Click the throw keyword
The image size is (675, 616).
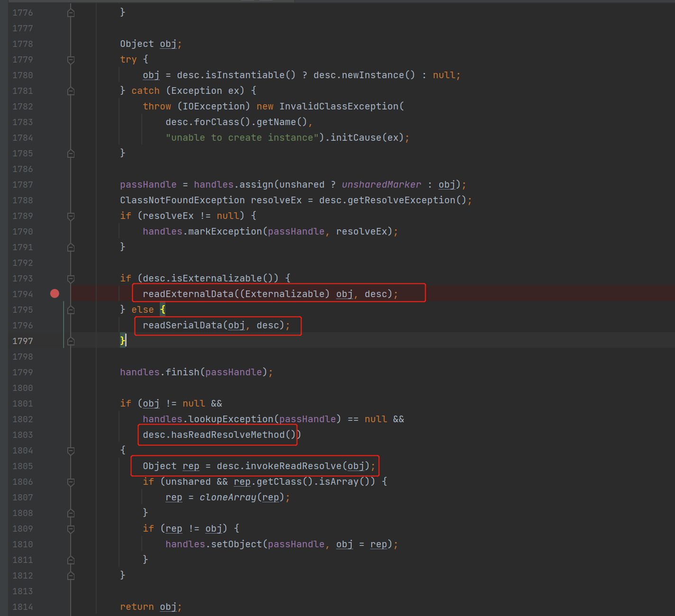(157, 106)
